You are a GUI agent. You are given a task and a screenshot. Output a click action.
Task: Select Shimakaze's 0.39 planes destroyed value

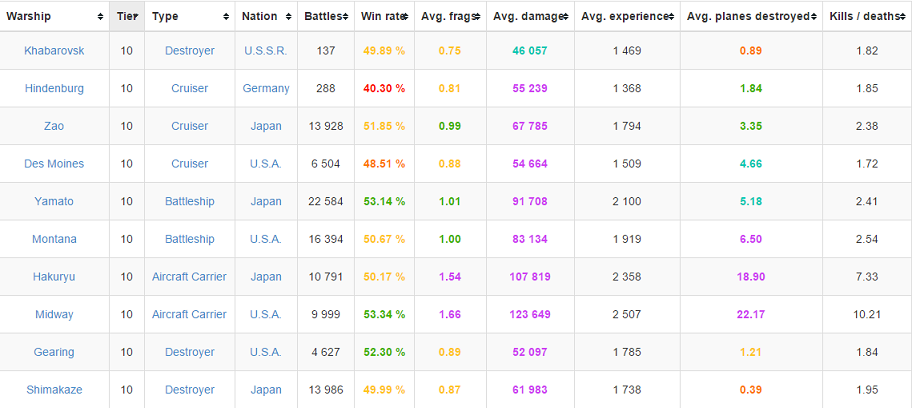tap(751, 390)
